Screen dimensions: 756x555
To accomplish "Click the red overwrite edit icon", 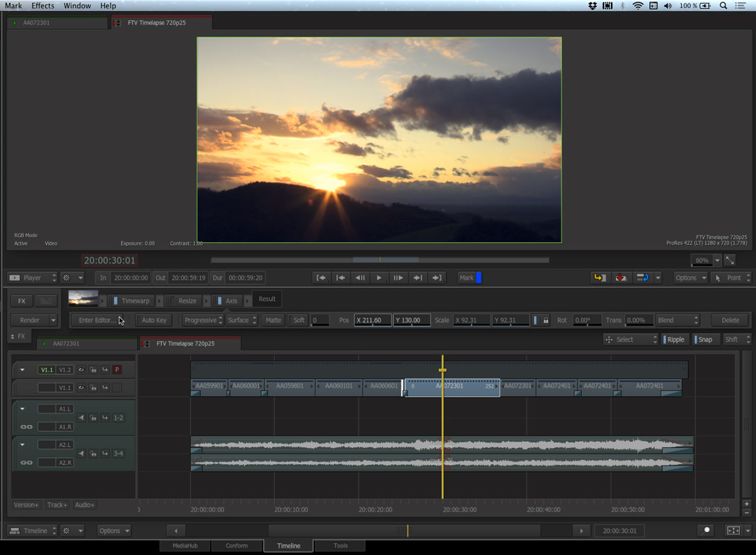I will (x=621, y=277).
